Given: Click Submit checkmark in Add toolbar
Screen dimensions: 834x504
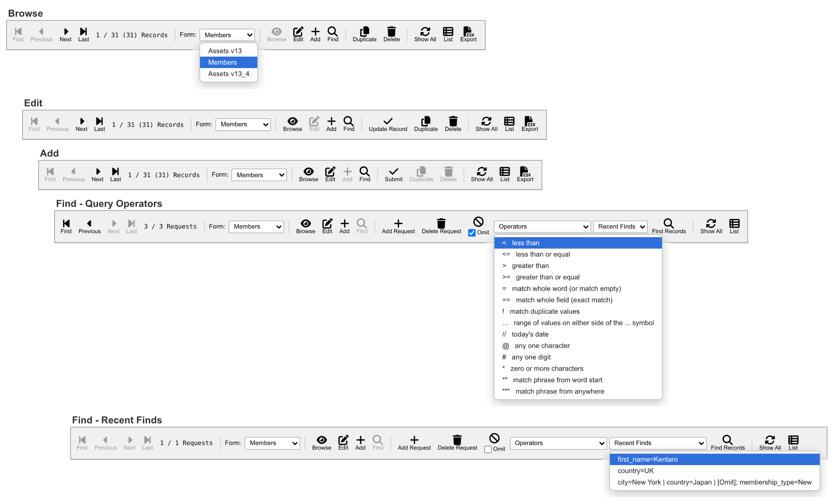Looking at the screenshot, I should (393, 175).
